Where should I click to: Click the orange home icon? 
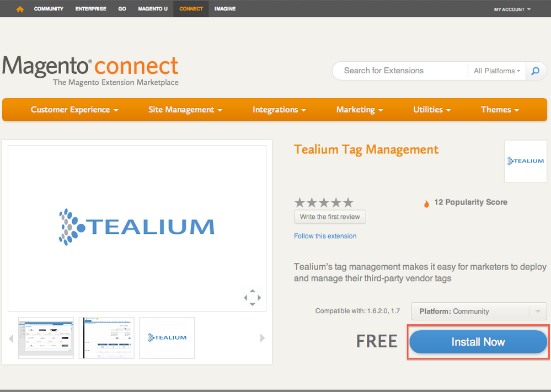[20, 9]
